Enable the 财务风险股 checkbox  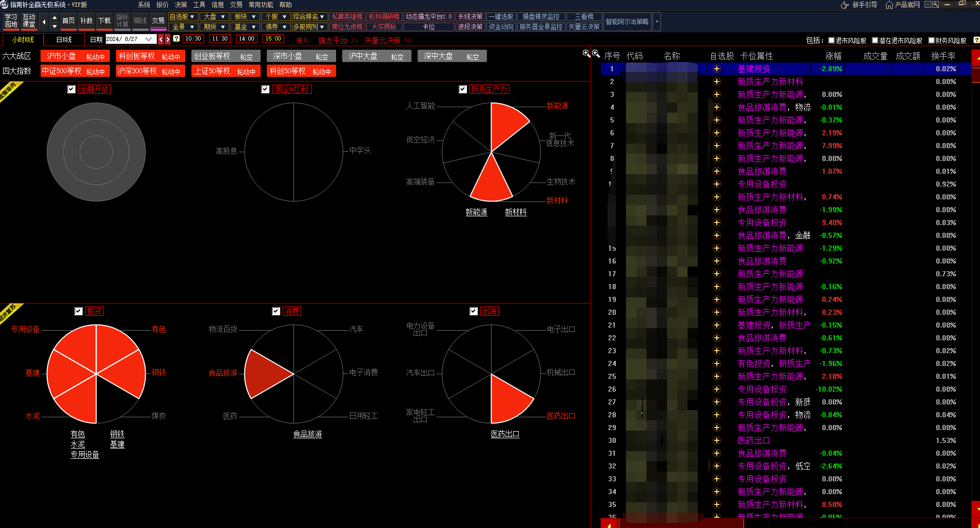coord(931,40)
